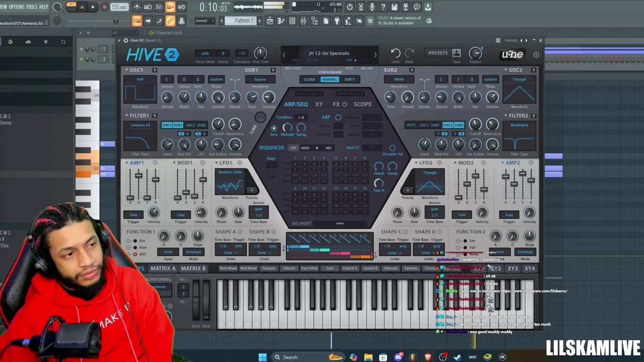Image resolution: width=644 pixels, height=362 pixels.
Task: Go to previous Hive preset arrow
Action: pyautogui.click(x=284, y=54)
